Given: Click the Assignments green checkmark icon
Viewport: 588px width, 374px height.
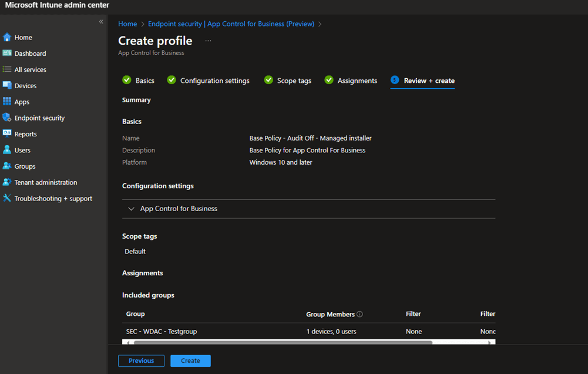Looking at the screenshot, I should (x=329, y=80).
